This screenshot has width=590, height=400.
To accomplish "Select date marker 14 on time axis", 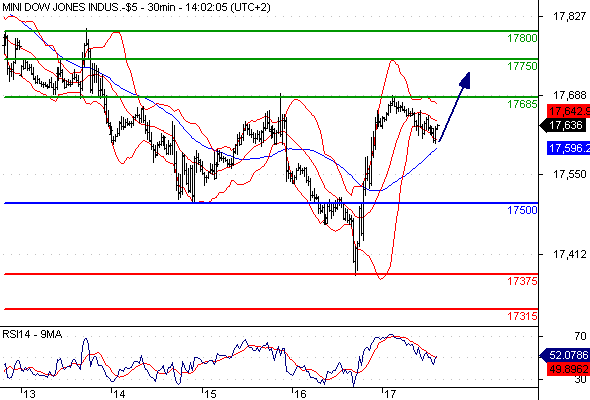I will (119, 394).
